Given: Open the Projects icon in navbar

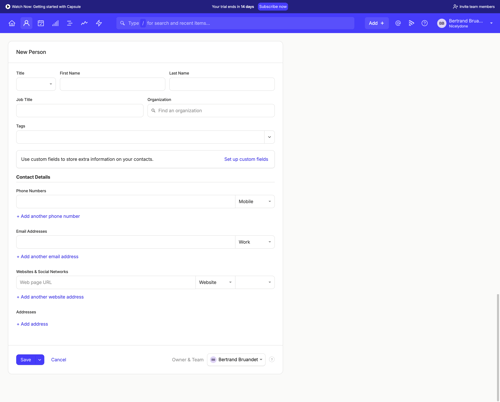Looking at the screenshot, I should 70,23.
